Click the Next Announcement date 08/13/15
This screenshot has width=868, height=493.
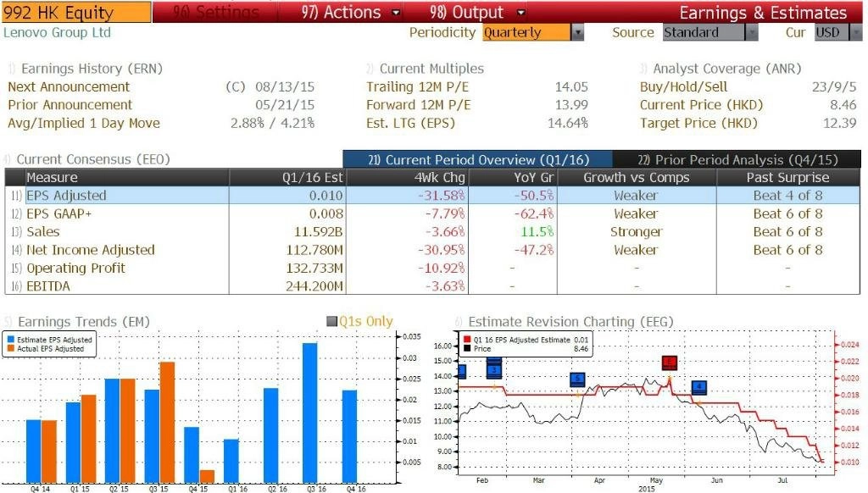tap(285, 87)
